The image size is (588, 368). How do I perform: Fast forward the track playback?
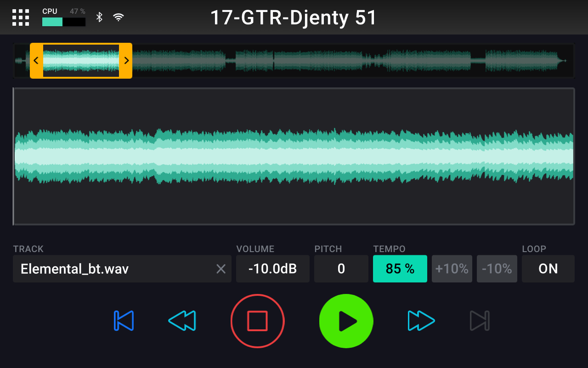point(421,321)
